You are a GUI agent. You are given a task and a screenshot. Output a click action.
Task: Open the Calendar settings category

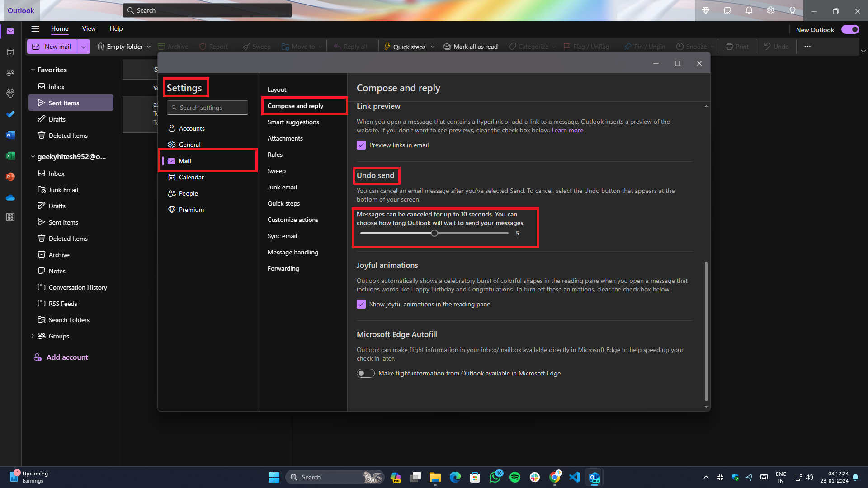click(208, 177)
